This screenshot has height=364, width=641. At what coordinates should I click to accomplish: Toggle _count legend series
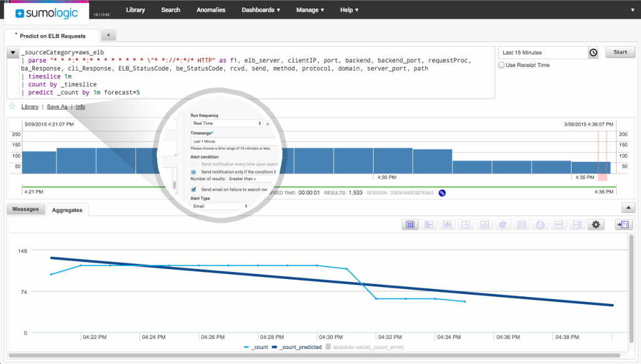[256, 347]
